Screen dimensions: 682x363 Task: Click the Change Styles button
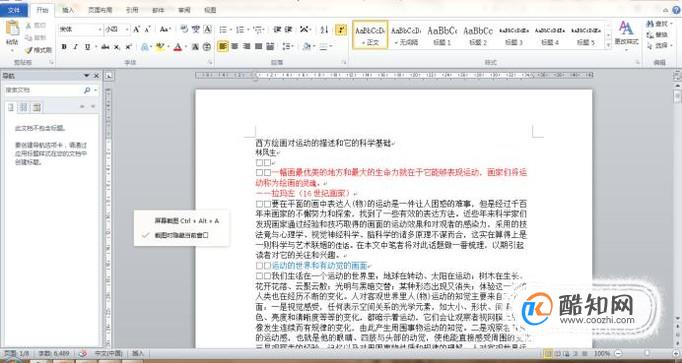626,35
